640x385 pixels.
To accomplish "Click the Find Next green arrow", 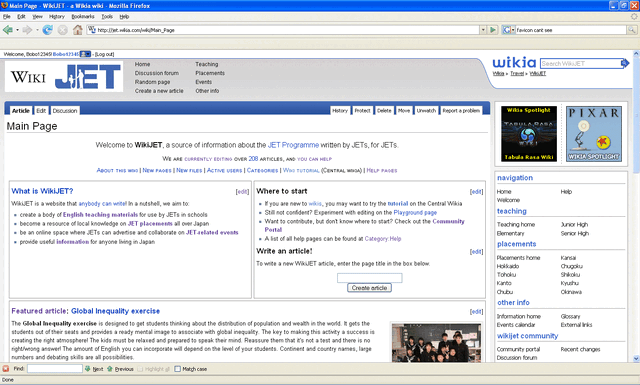I will point(87,369).
